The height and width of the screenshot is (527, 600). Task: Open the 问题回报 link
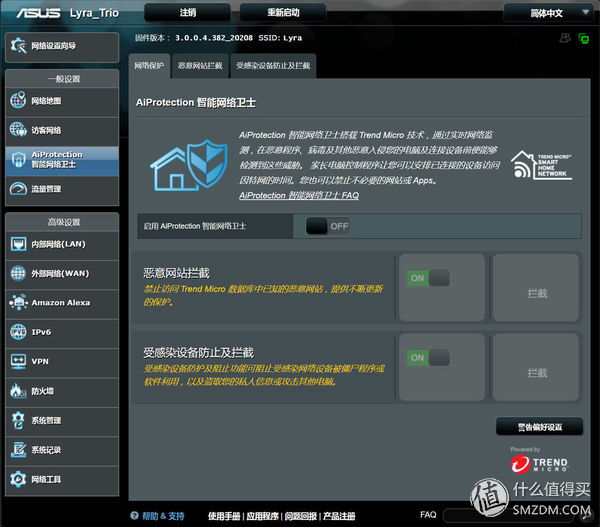tap(300, 516)
